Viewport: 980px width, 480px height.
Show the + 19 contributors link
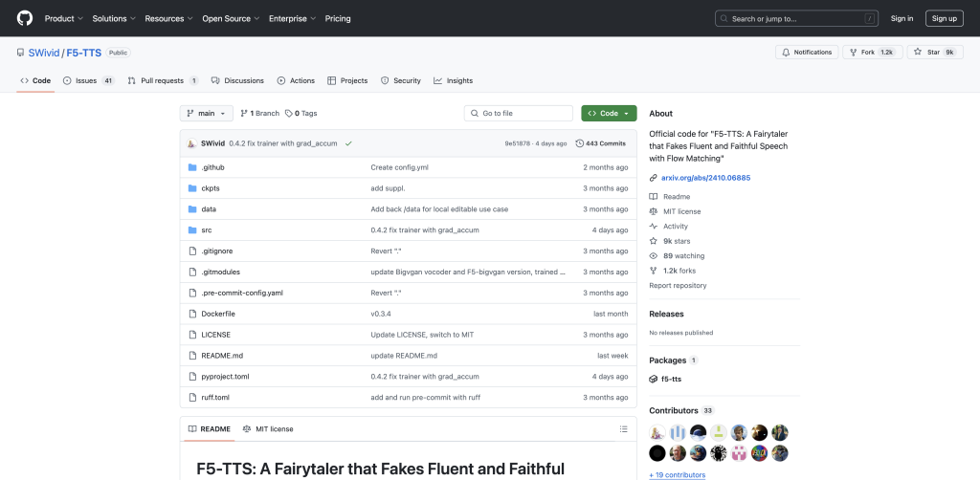click(678, 475)
